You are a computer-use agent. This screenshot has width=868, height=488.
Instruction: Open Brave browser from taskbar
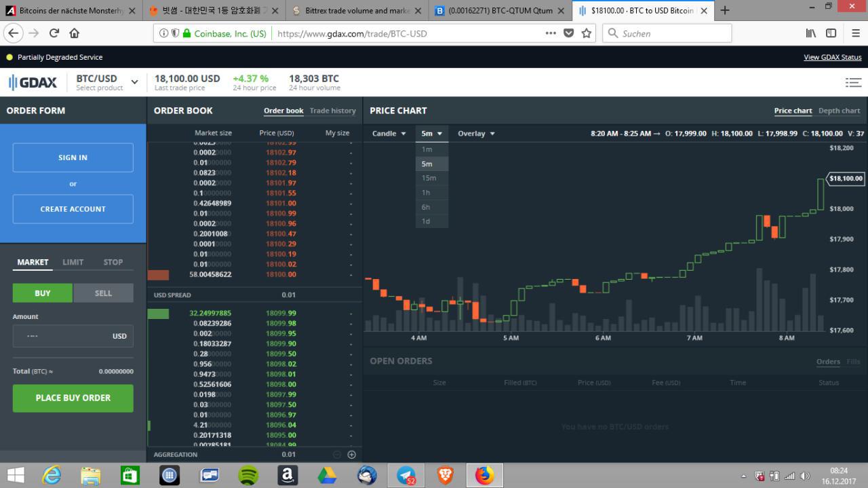coord(446,476)
